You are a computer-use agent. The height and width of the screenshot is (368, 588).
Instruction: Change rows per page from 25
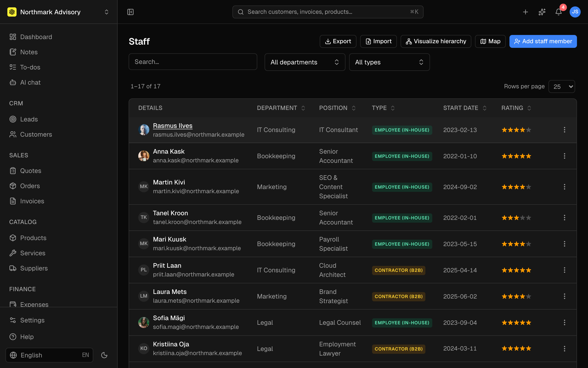click(562, 86)
